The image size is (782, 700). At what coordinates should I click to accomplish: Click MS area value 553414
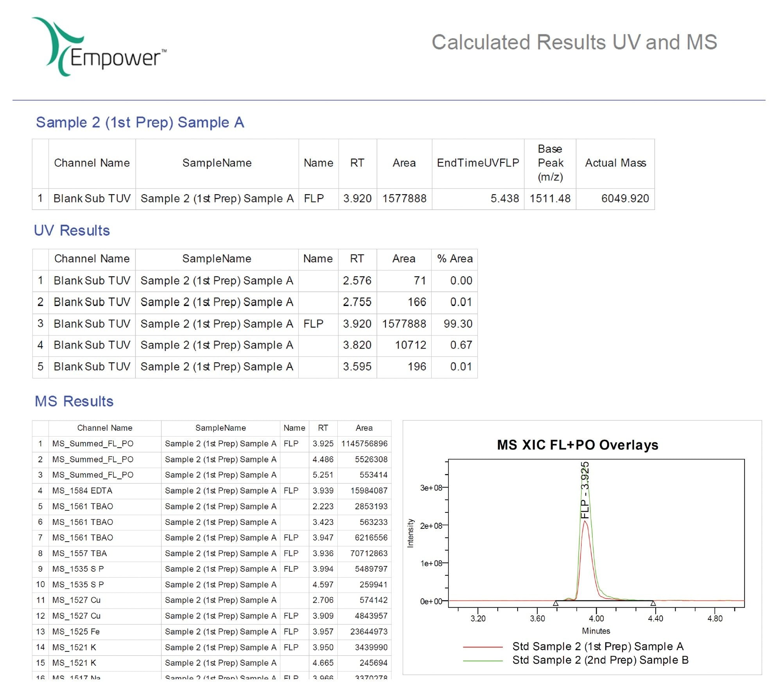tap(373, 475)
